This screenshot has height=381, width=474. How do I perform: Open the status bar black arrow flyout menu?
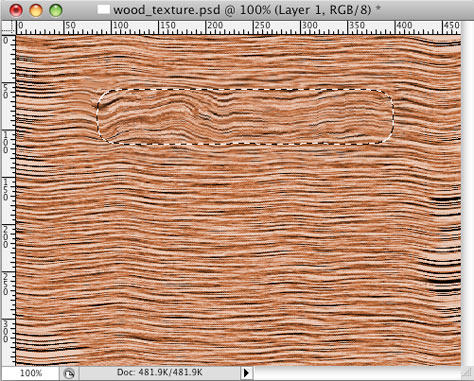246,373
